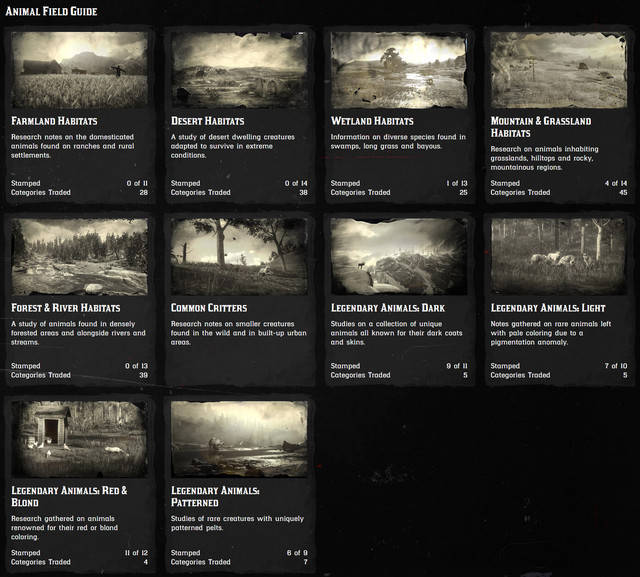640x577 pixels.
Task: Open the Farmland Habitats thumbnail image
Action: 80,70
